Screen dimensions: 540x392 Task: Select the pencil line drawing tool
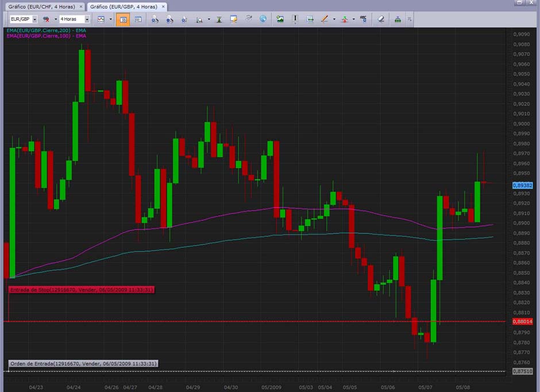coord(324,19)
